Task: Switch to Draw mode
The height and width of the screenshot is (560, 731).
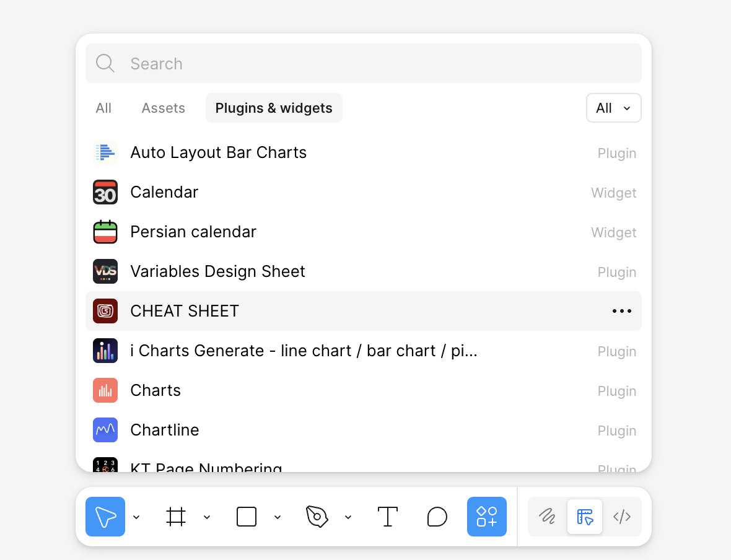Action: pos(547,517)
